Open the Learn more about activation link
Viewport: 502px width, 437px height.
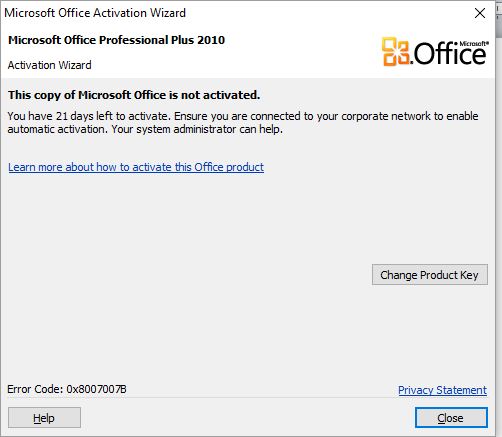pyautogui.click(x=136, y=167)
